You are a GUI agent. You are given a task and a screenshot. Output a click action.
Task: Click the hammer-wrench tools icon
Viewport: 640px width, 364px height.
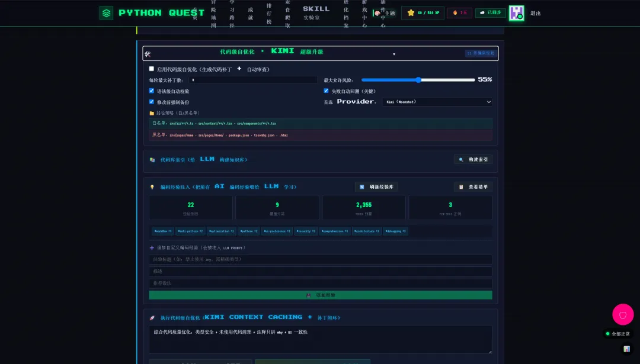point(148,54)
